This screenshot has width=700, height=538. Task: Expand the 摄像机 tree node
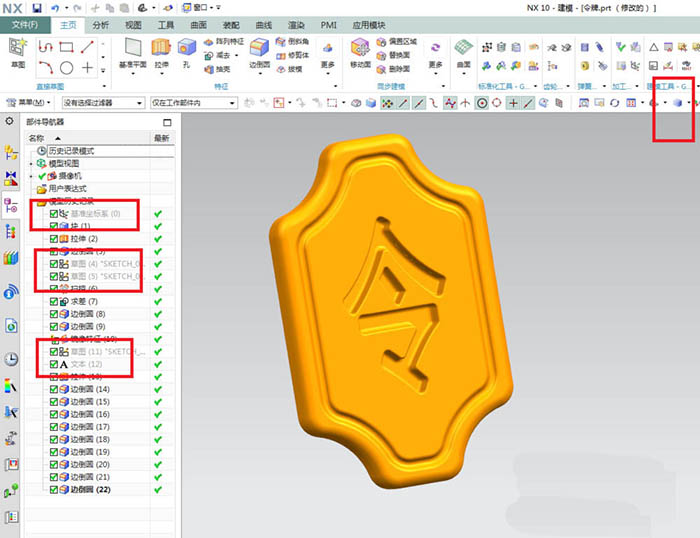(31, 176)
